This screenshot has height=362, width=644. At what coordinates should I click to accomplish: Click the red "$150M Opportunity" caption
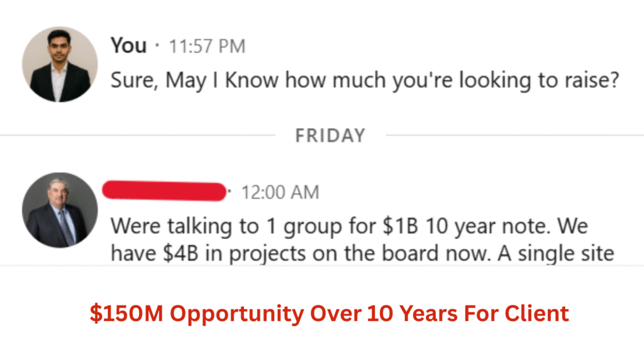[329, 314]
